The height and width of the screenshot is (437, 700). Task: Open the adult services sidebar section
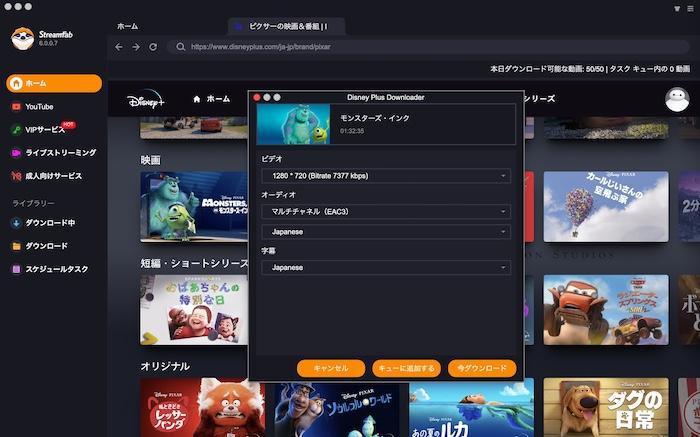click(x=47, y=176)
